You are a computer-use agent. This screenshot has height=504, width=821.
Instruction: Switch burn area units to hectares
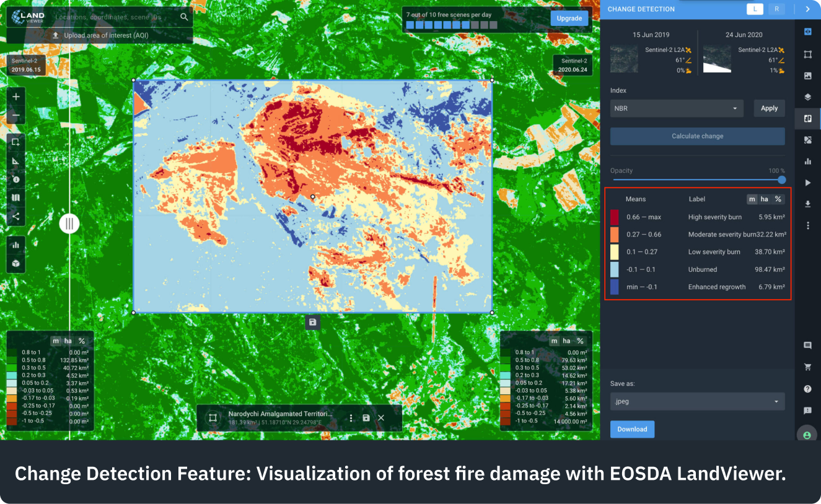tap(763, 199)
